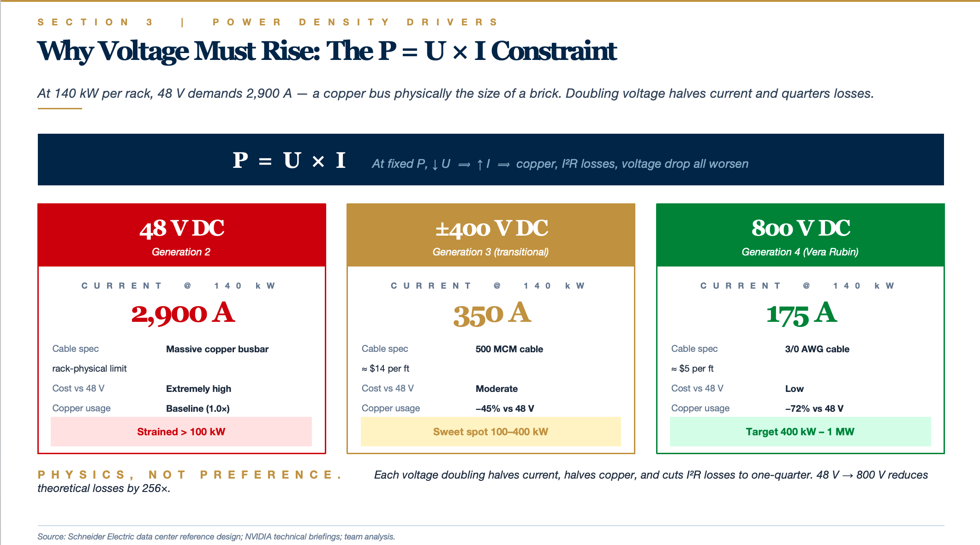
Task: Click the 3/0 AWG cable spec value
Action: pyautogui.click(x=817, y=350)
